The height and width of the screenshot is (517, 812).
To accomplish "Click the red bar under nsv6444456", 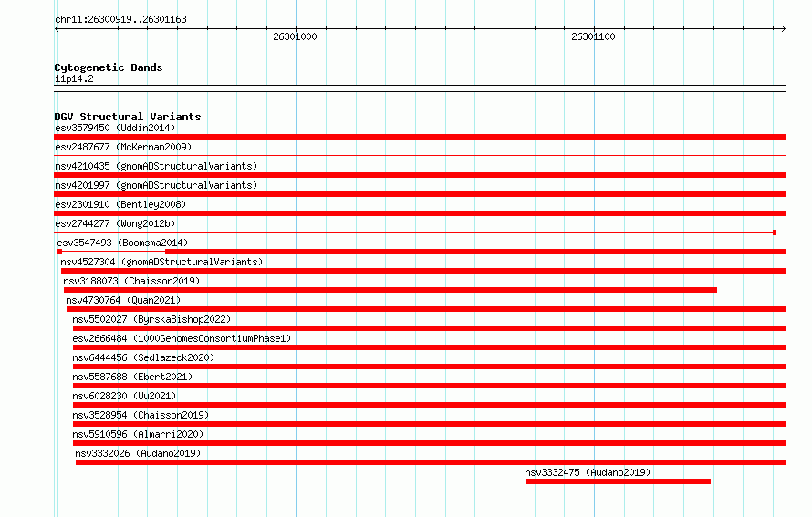I will (x=430, y=367).
